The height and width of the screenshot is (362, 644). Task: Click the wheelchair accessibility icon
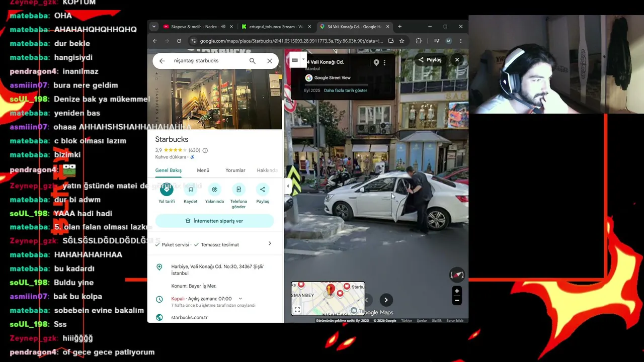point(192,157)
